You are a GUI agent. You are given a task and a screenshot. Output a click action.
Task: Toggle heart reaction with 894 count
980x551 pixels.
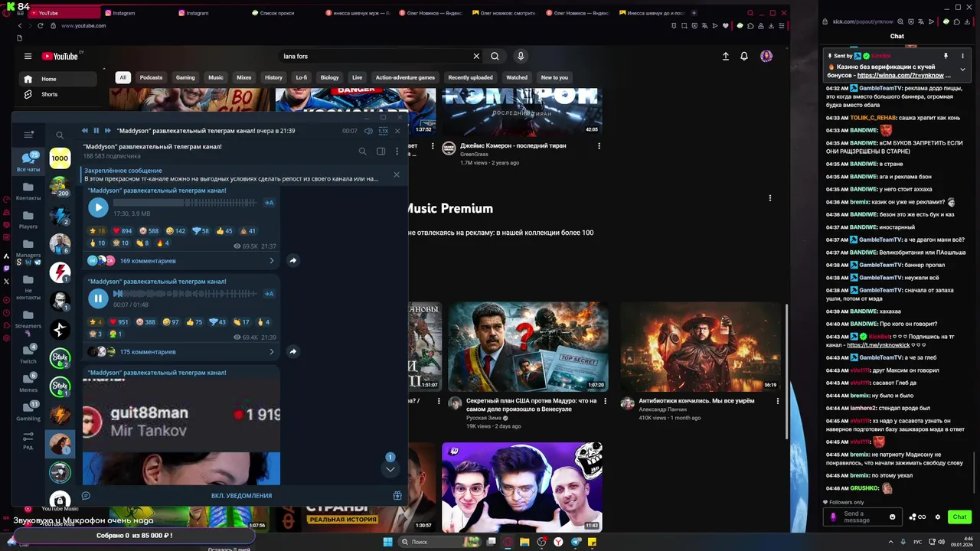122,231
